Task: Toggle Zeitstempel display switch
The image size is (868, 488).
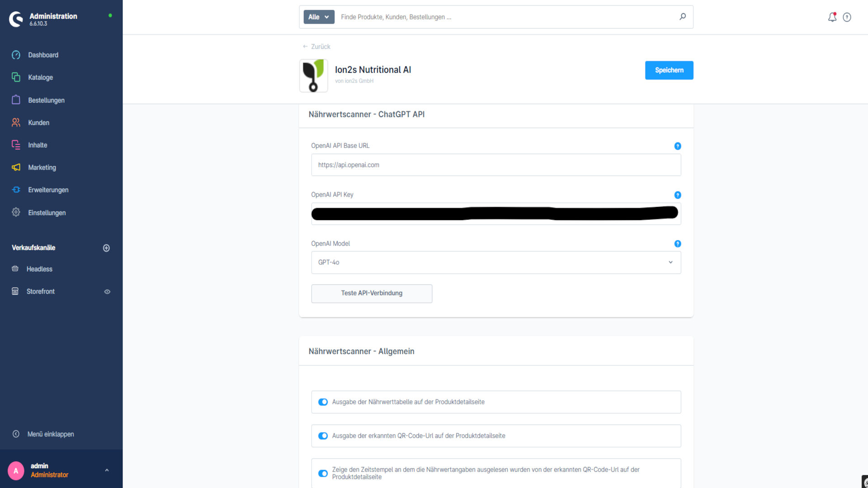Action: pos(323,473)
